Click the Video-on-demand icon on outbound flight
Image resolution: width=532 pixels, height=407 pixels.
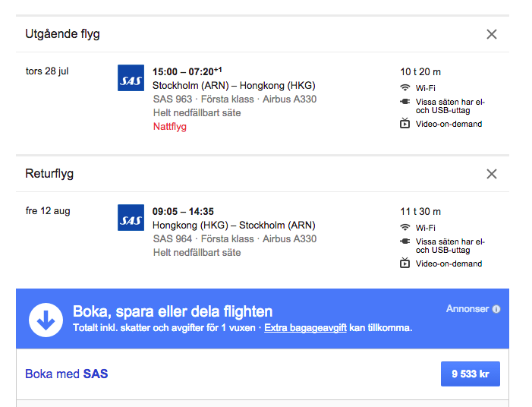[405, 124]
